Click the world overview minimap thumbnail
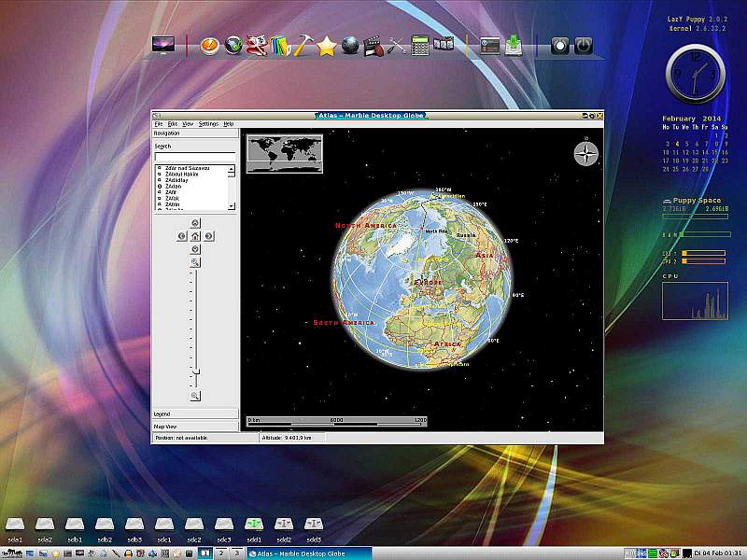This screenshot has height=560, width=747. click(285, 153)
